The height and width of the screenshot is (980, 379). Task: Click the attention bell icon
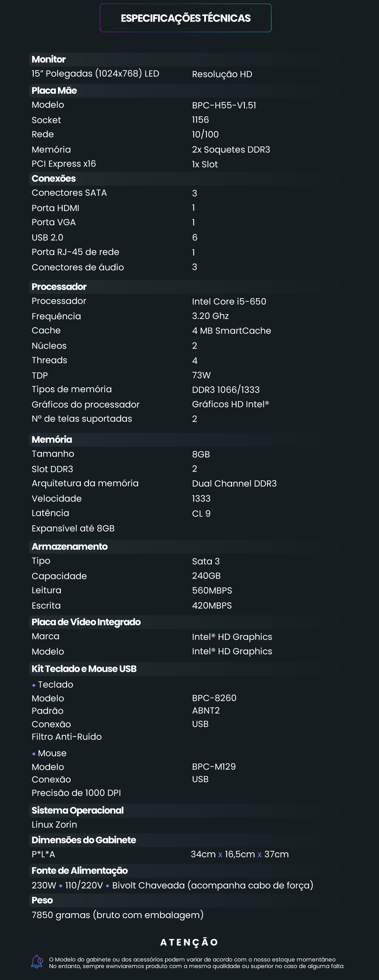pyautogui.click(x=37, y=961)
